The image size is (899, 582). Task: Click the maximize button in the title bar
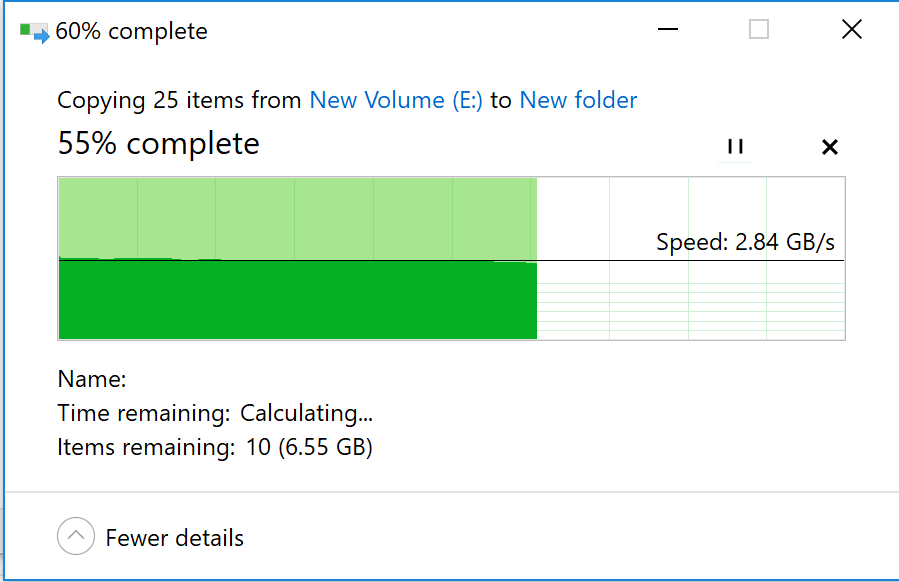click(x=759, y=30)
